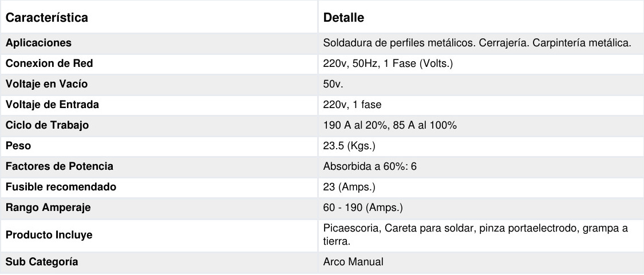This screenshot has height=275, width=644.
Task: Click the Fusible recomendado label
Action: (61, 187)
